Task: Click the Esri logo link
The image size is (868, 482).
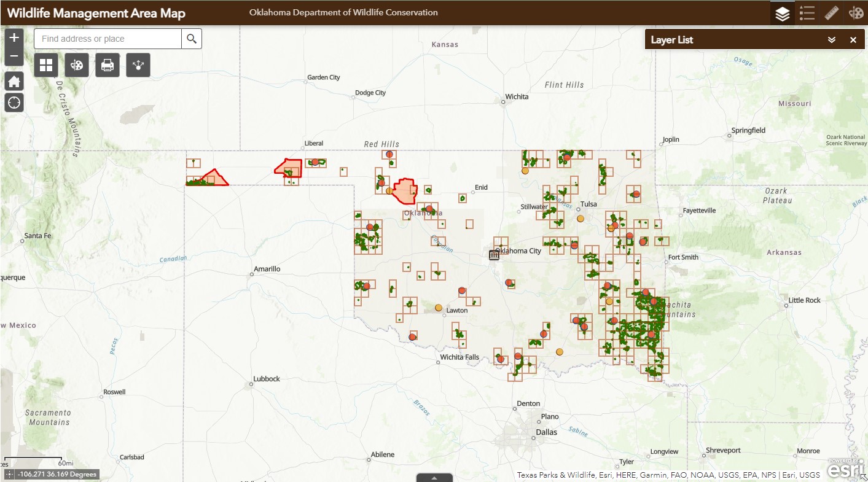Action: coord(845,469)
